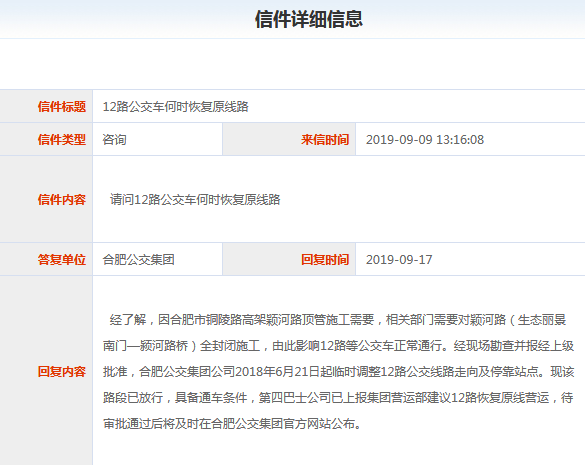Select the 信件标题 label cell

click(x=46, y=106)
